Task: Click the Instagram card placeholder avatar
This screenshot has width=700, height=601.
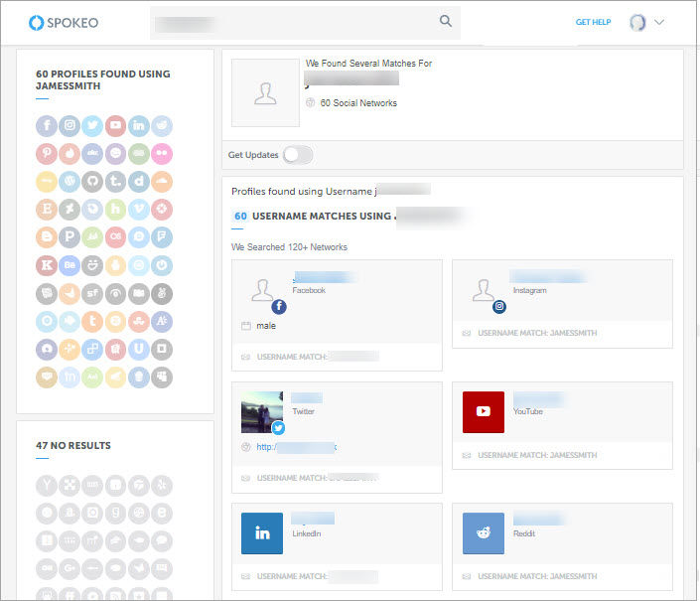Action: [483, 290]
